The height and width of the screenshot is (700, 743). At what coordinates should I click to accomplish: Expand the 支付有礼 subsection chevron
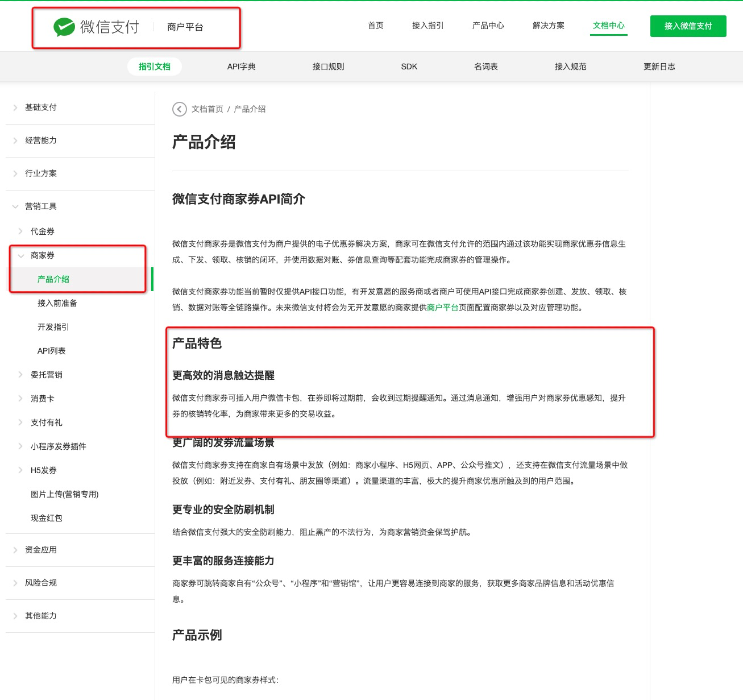[21, 423]
